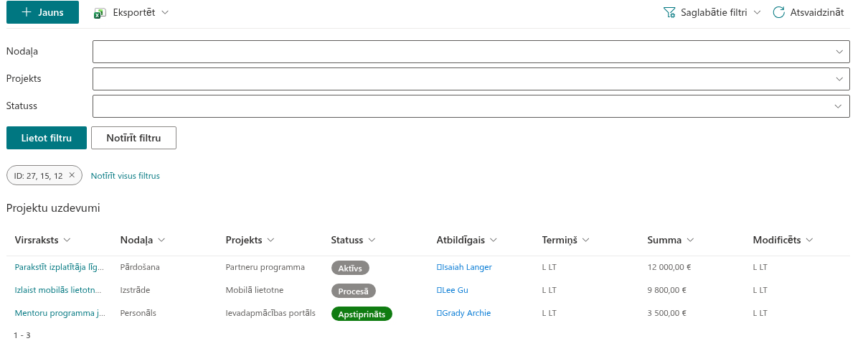Image resolution: width=868 pixels, height=341 pixels.
Task: Open the Projekts column header menu
Action: 250,240
